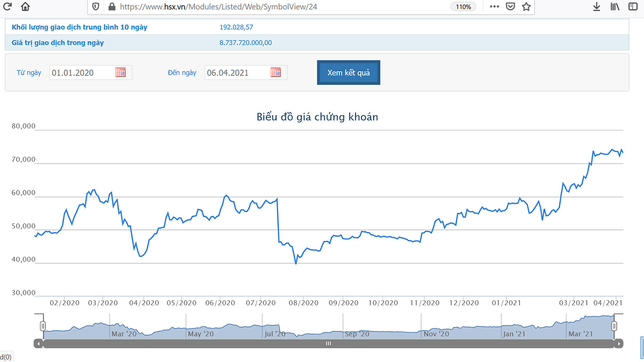Screen dimensions: 644x362
Task: Open the browser downloads panel
Action: [x=596, y=7]
